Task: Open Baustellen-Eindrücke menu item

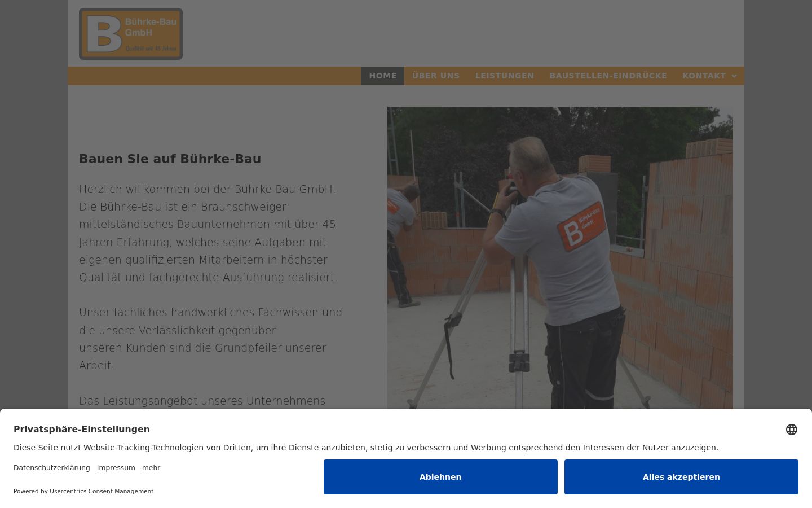Action: 608,76
